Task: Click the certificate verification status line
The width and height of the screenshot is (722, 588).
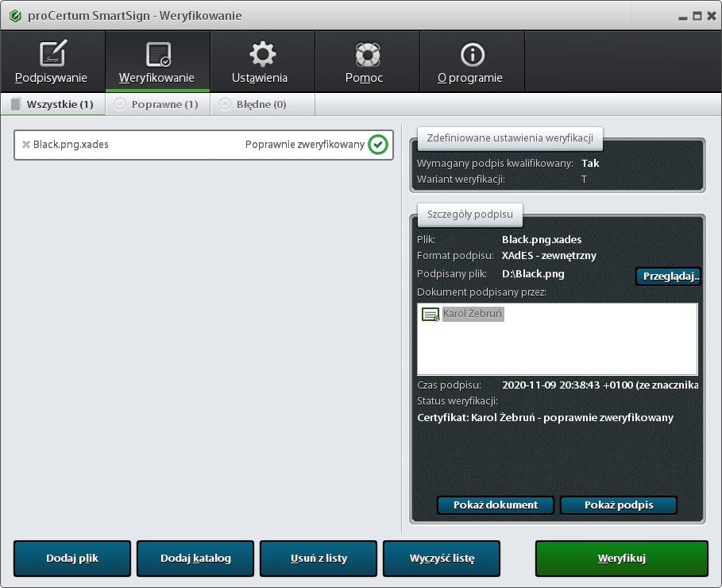Action: [545, 418]
